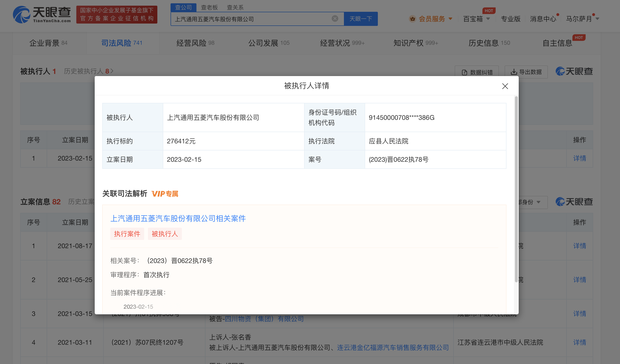Open 连云港金亿福源汽车销售服务有限公司 link
The height and width of the screenshot is (364, 620).
pos(393,348)
